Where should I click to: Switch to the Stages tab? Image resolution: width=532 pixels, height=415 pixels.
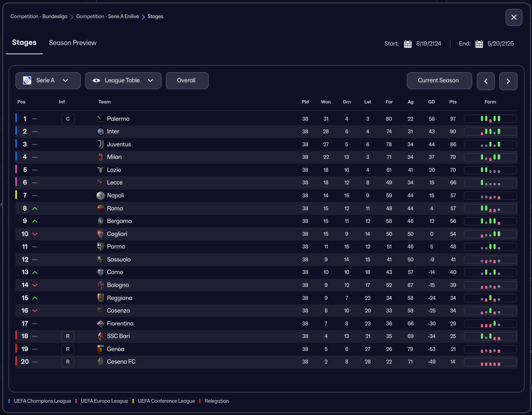(x=24, y=43)
